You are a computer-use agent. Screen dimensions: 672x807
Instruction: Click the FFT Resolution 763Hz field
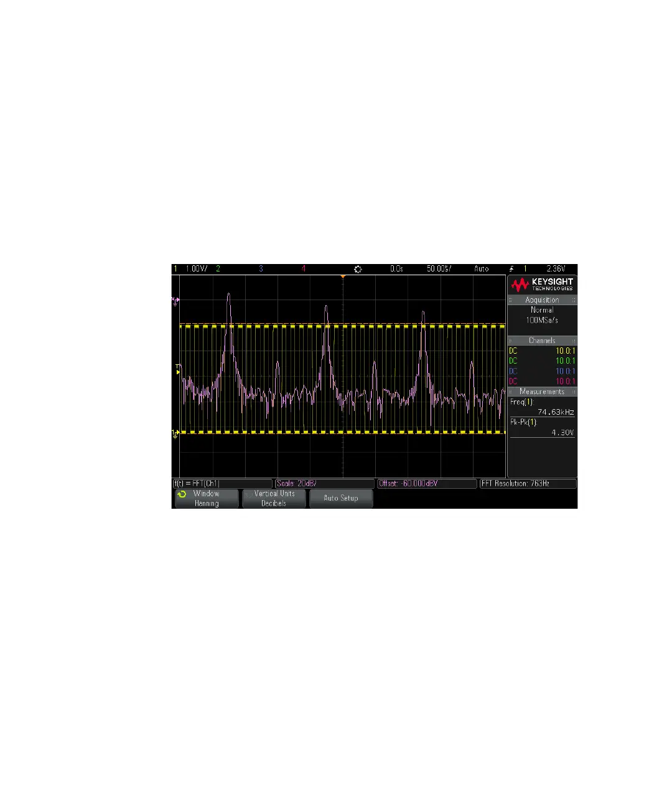pyautogui.click(x=528, y=483)
